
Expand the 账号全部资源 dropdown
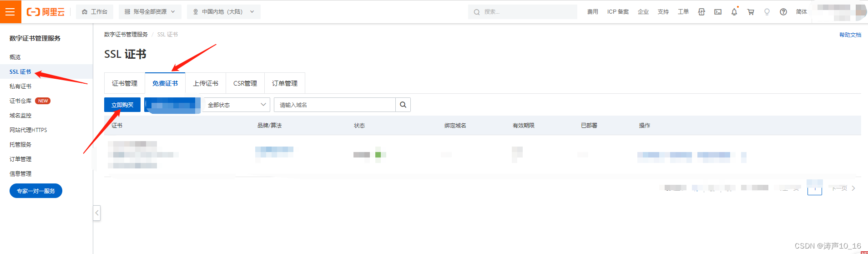tap(150, 12)
